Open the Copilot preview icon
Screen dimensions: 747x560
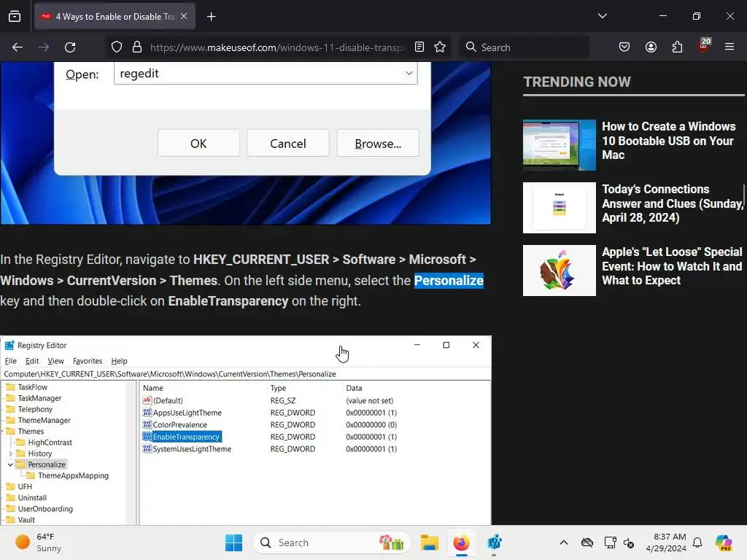click(724, 542)
